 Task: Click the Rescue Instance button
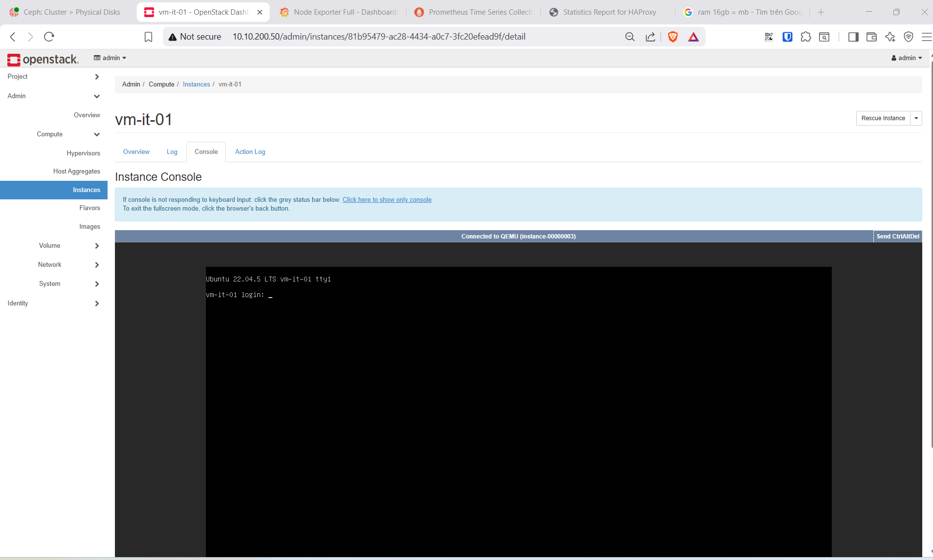[883, 118]
